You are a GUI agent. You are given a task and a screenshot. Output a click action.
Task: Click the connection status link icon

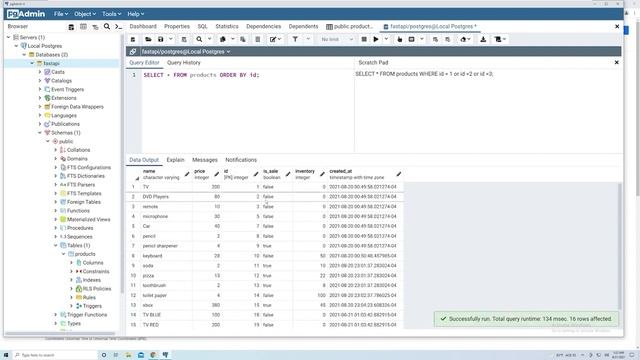tap(133, 51)
